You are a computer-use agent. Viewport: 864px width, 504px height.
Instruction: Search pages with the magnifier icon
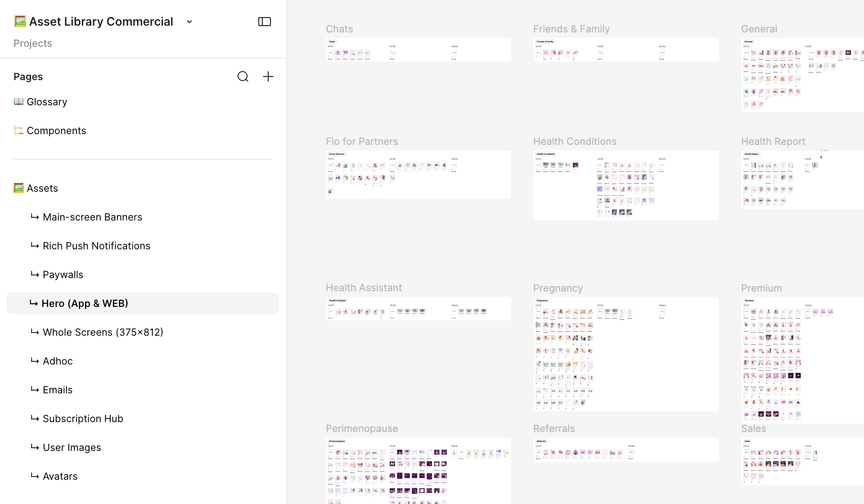[243, 76]
